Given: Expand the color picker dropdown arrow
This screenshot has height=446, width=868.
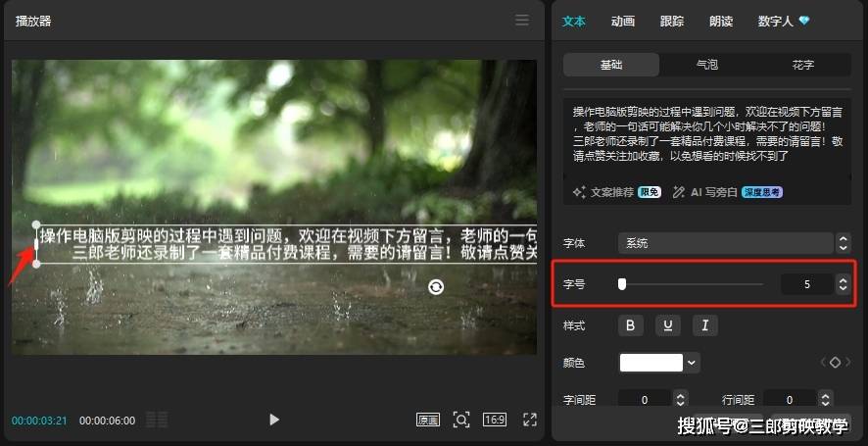Looking at the screenshot, I should pyautogui.click(x=693, y=363).
